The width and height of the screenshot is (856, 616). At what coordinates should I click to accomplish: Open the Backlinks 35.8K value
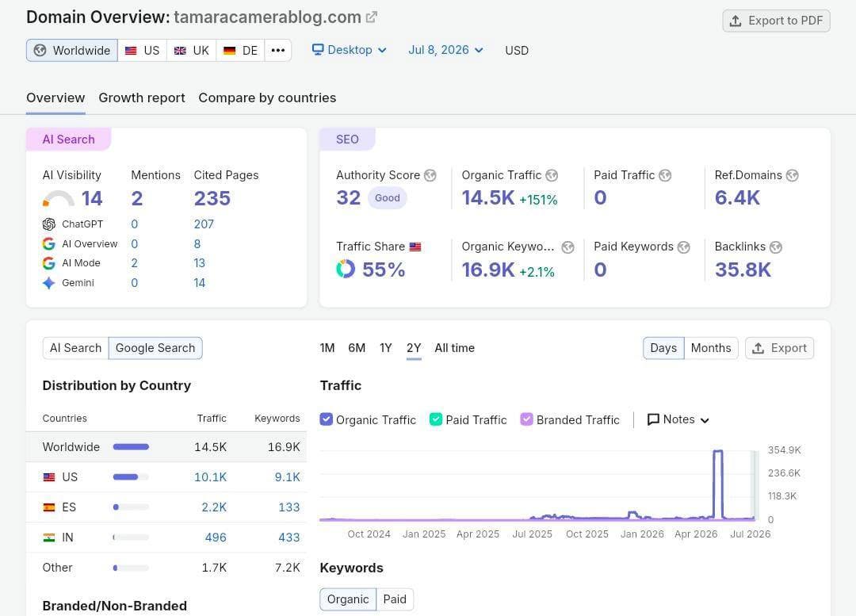pyautogui.click(x=743, y=270)
